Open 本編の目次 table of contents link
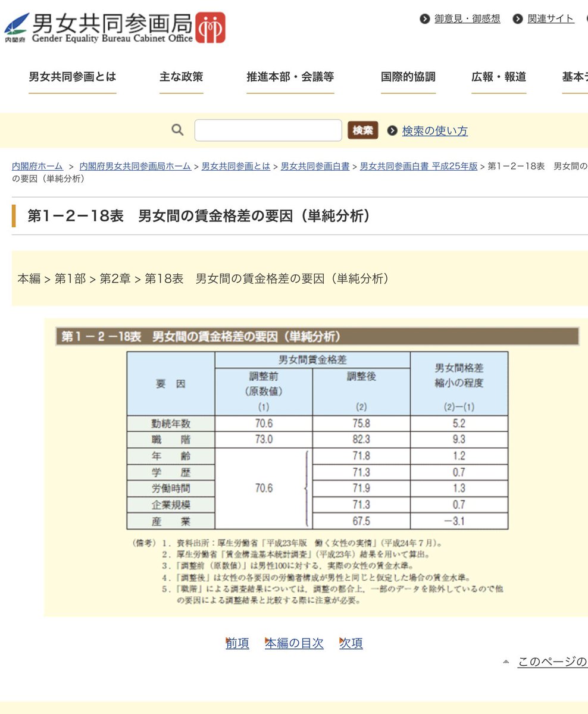Screen dimensions: 588x714 pos(294,643)
